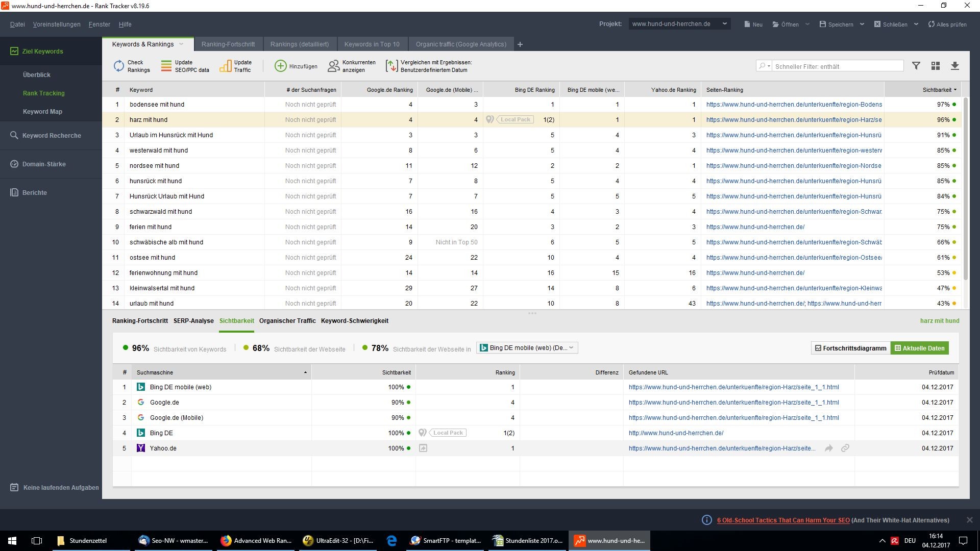Open Keyword Map in sidebar
Screen dimensions: 980x551
[x=42, y=111]
